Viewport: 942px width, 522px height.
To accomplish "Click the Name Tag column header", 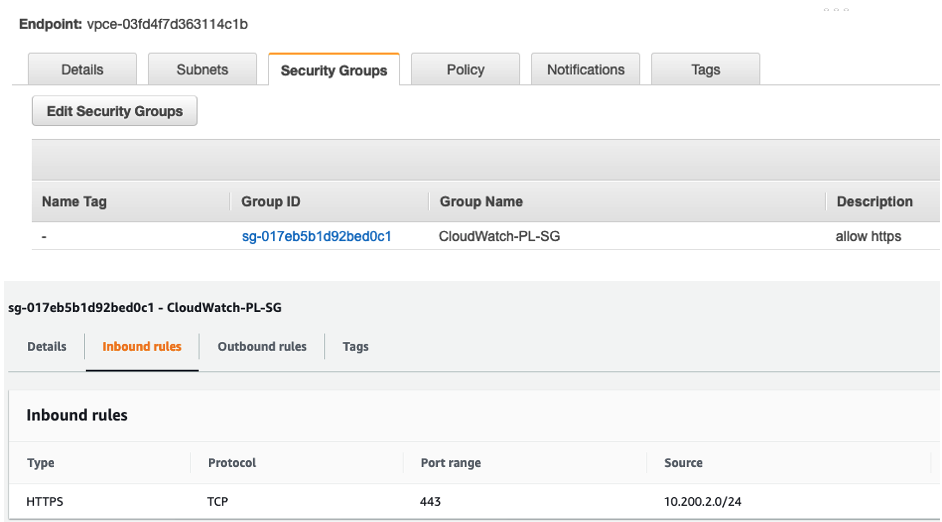I will [74, 202].
